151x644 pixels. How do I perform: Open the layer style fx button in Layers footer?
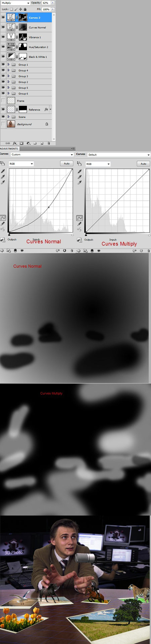pos(15,143)
